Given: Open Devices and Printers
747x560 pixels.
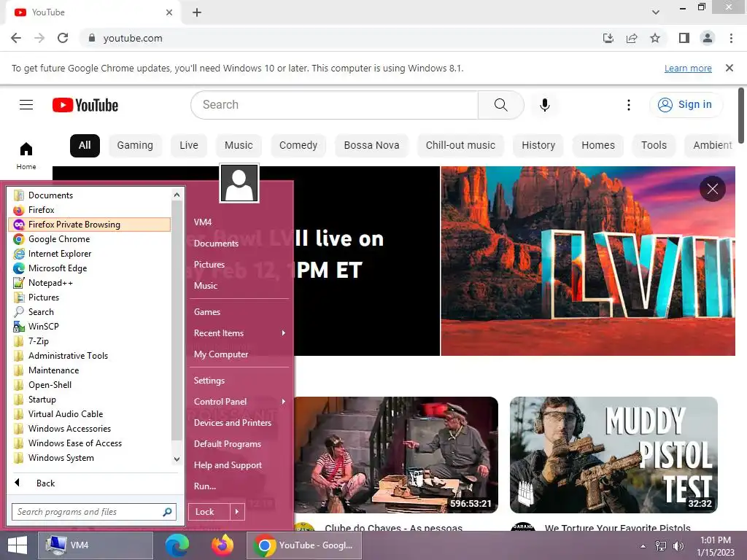Looking at the screenshot, I should click(239, 423).
